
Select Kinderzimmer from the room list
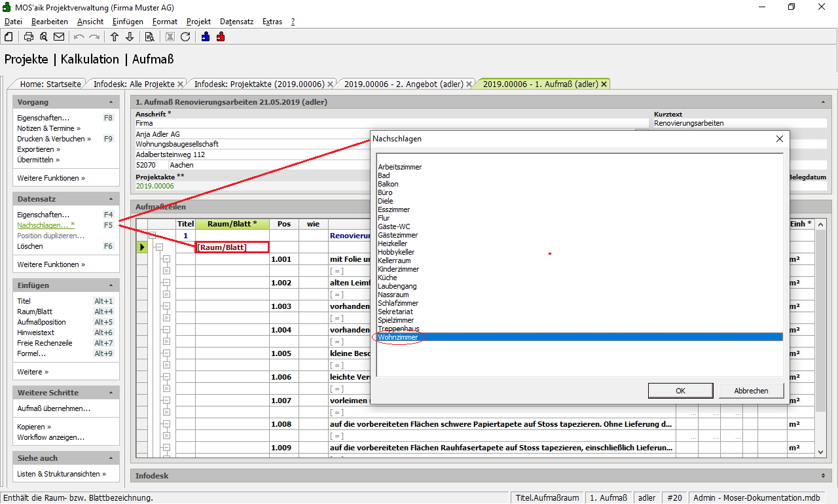click(398, 269)
